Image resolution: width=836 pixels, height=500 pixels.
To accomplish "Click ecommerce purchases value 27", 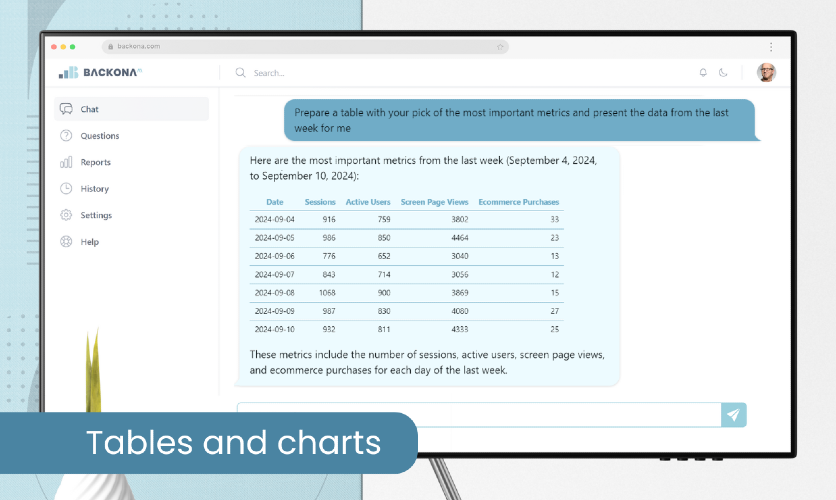I will [x=554, y=311].
